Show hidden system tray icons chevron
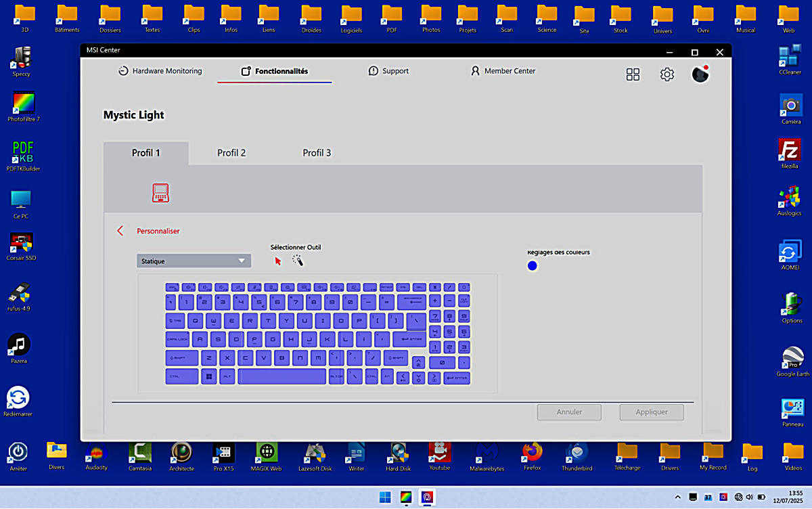812x509 pixels. pyautogui.click(x=678, y=497)
